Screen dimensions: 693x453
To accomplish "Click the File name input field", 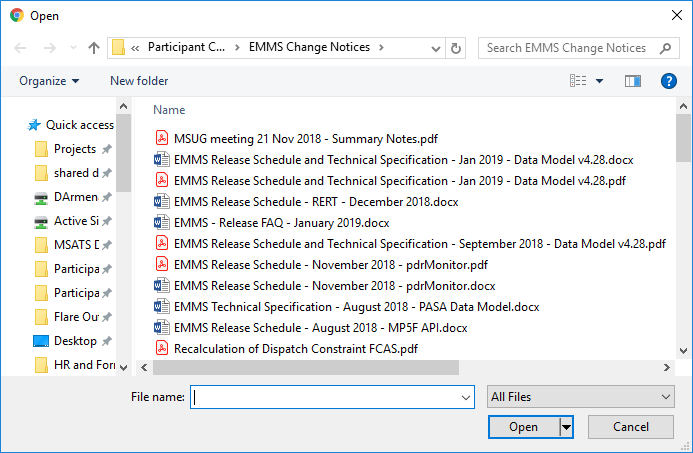I will click(x=332, y=397).
